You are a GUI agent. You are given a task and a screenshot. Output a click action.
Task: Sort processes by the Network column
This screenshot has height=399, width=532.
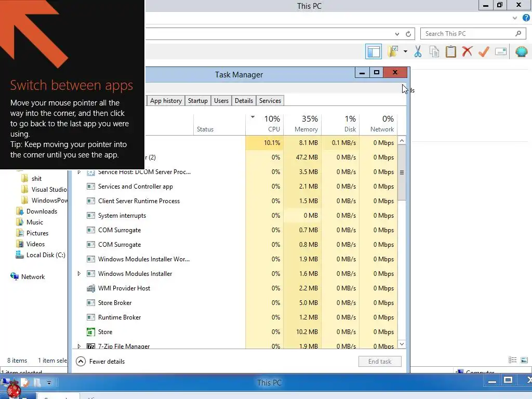point(378,124)
